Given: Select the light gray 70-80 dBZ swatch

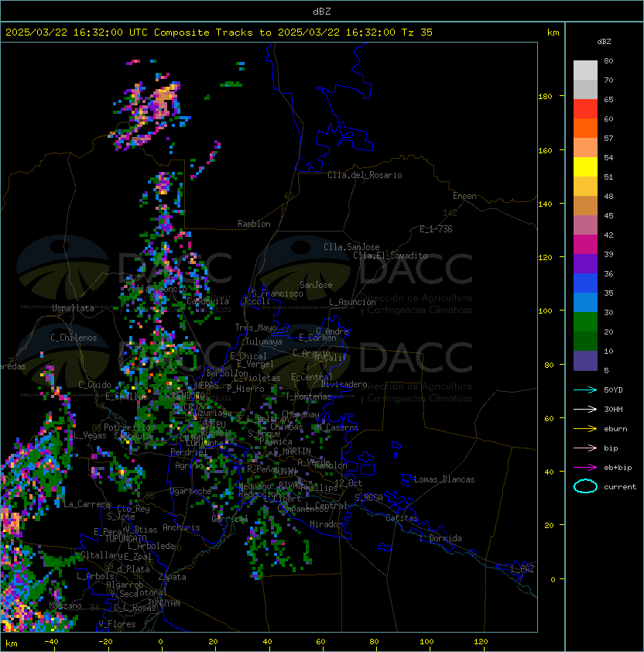Looking at the screenshot, I should point(585,70).
